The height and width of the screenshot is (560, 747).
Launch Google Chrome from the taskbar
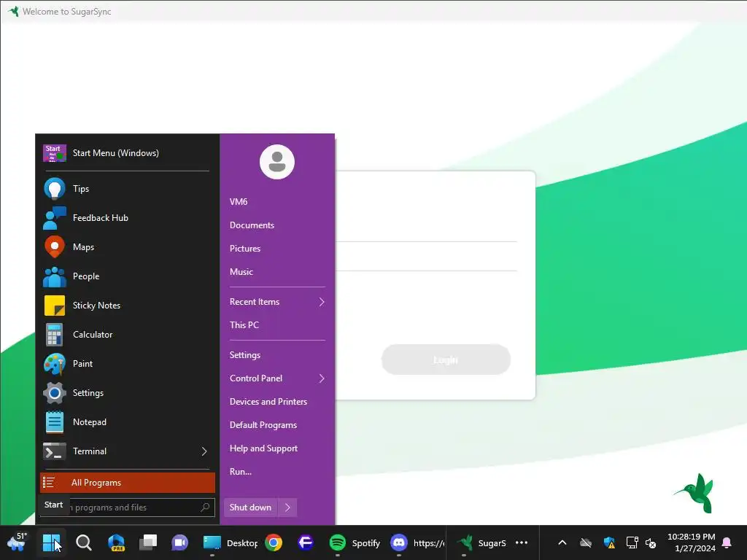click(x=274, y=542)
